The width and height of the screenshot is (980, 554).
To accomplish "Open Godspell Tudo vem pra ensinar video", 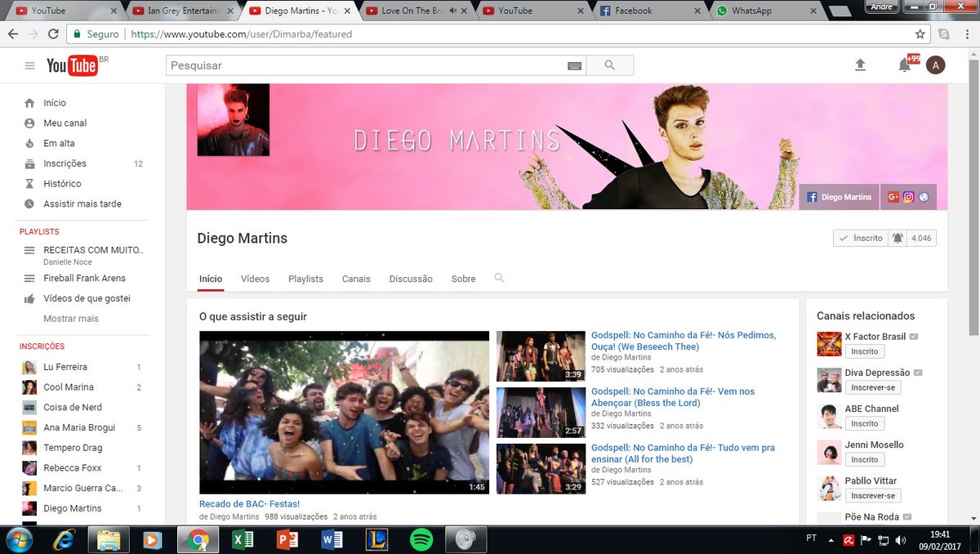I will coord(683,453).
